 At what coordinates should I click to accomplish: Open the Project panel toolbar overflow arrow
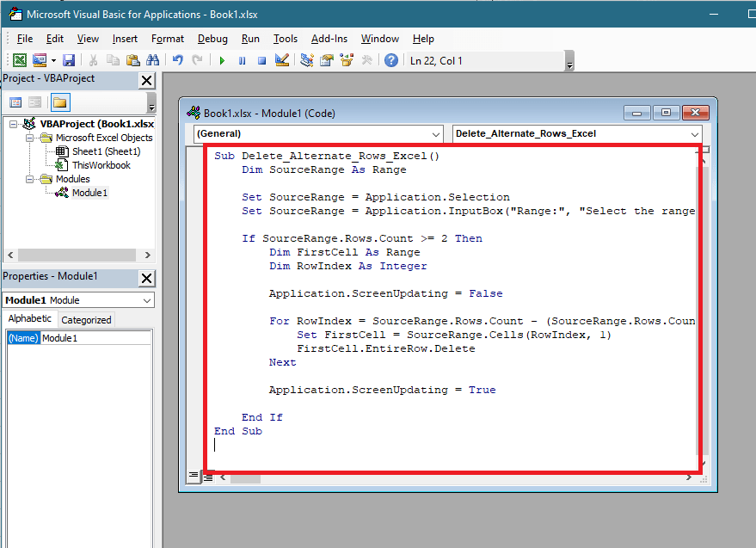pyautogui.click(x=151, y=103)
